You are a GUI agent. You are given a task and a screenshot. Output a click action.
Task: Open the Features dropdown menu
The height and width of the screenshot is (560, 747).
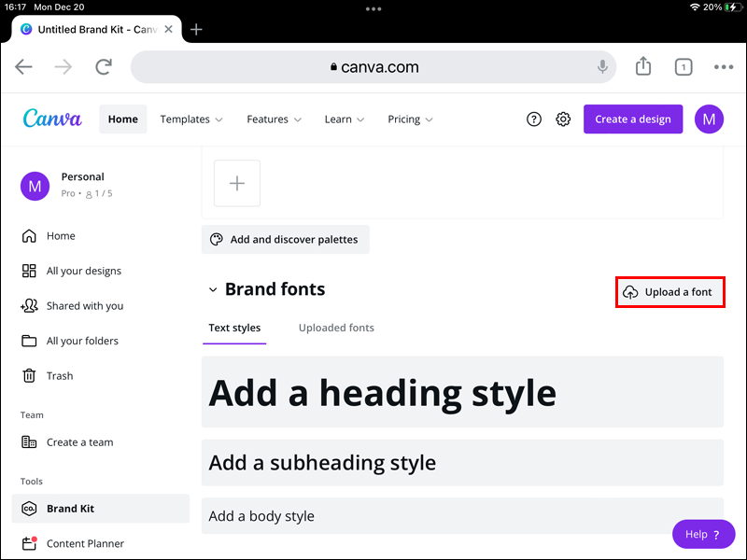pyautogui.click(x=274, y=119)
